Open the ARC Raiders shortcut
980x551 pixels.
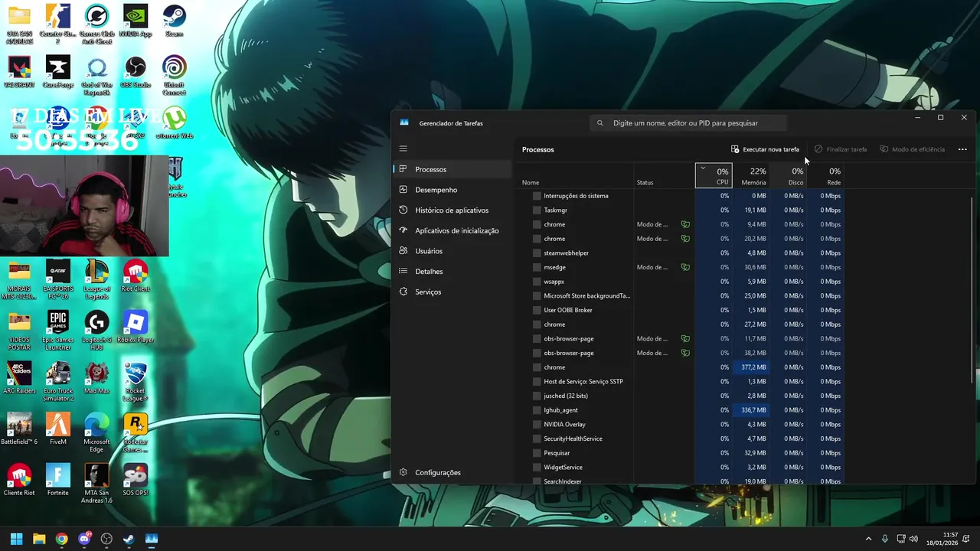tap(19, 378)
